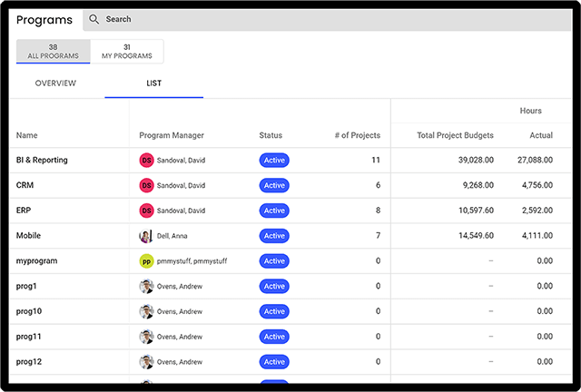Screen dimensions: 581x392
Task: Click the Active badge for Mobile
Action: 274,236
